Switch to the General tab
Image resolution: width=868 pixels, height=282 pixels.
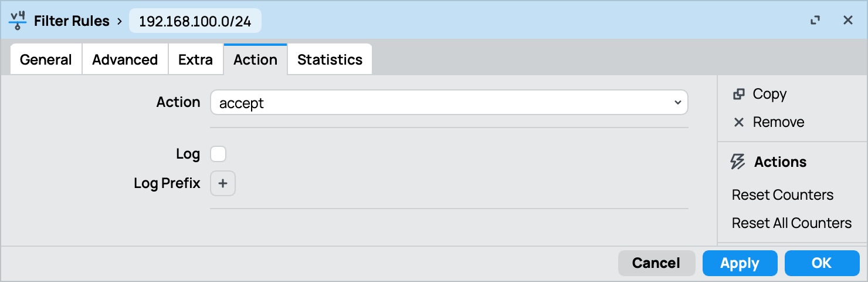point(46,59)
